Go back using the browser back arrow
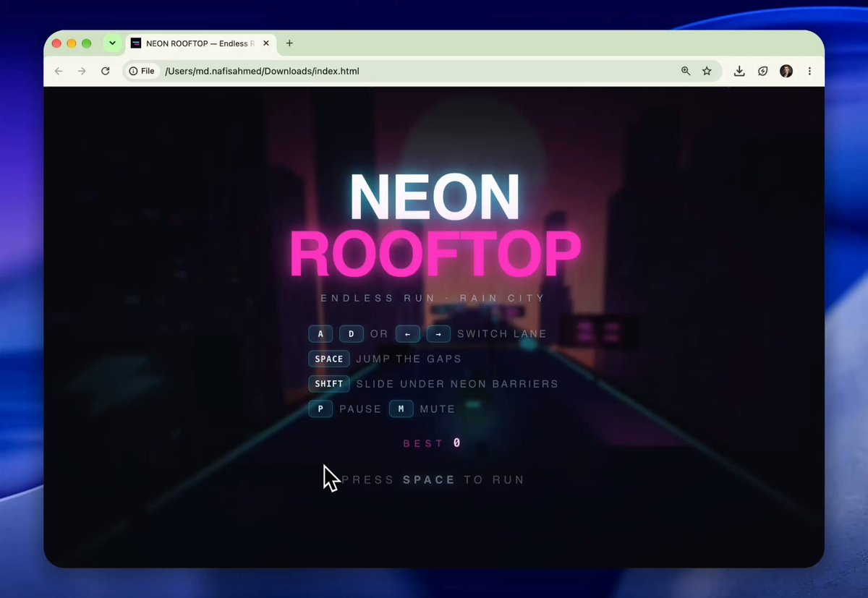868x598 pixels. click(59, 71)
